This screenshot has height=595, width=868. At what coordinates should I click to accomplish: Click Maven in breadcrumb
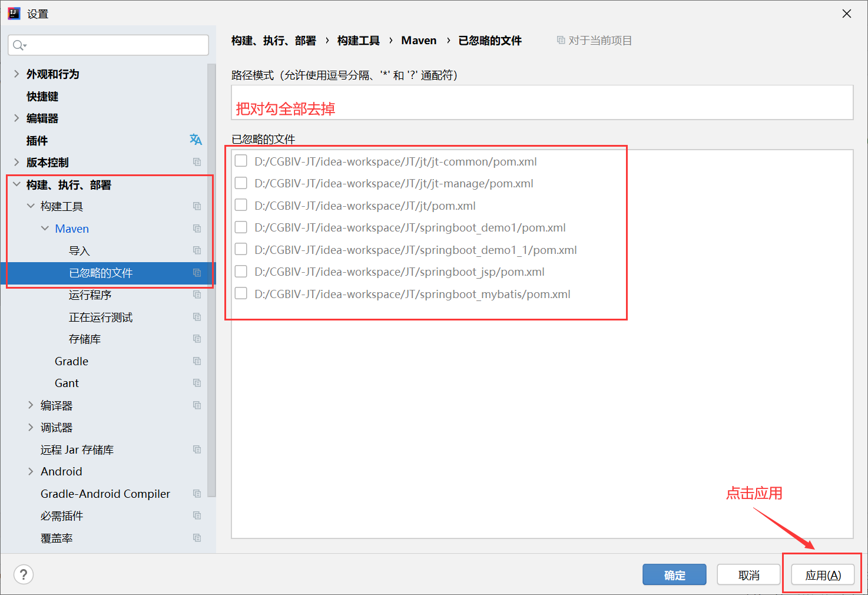(419, 40)
